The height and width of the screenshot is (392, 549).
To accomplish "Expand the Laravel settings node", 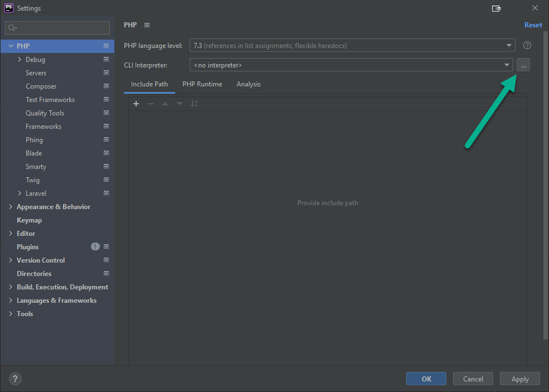I will pyautogui.click(x=20, y=193).
